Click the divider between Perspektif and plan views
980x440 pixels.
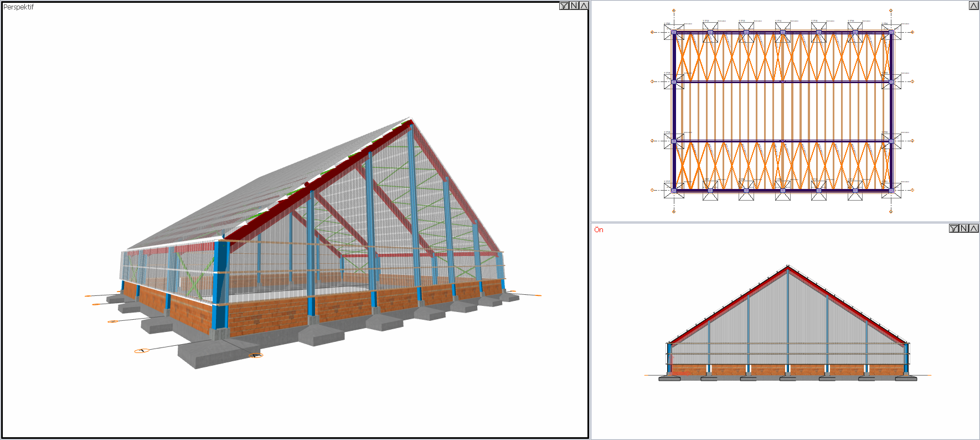pos(590,220)
